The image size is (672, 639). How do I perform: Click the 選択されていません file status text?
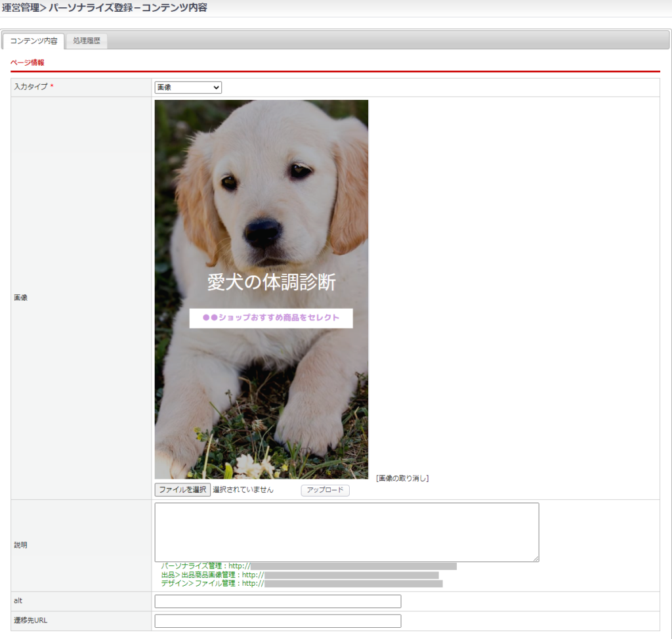pyautogui.click(x=243, y=490)
